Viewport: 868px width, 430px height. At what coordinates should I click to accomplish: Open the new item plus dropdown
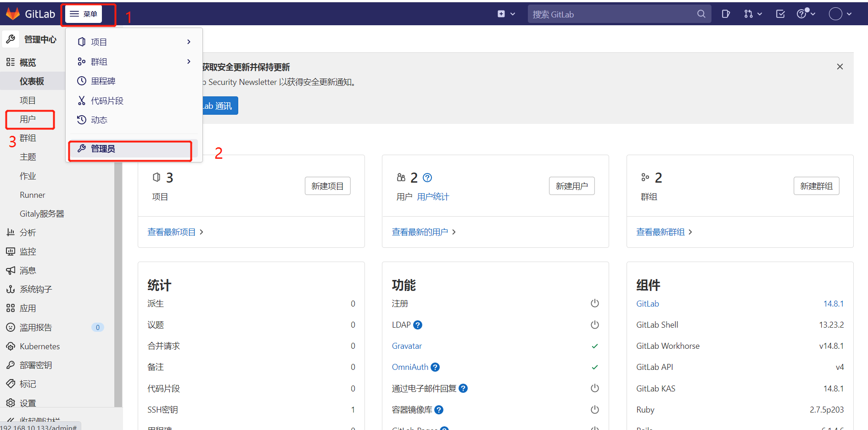506,14
